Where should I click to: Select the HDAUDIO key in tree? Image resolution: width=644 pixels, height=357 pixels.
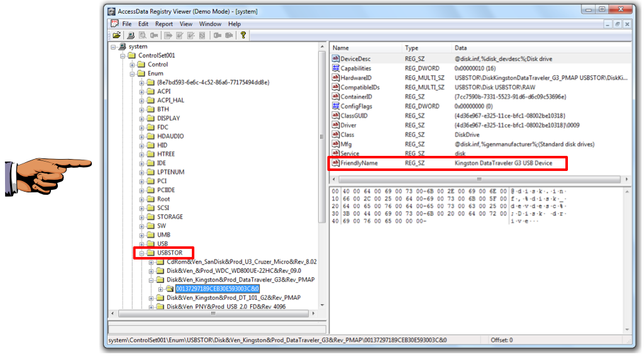pos(169,136)
